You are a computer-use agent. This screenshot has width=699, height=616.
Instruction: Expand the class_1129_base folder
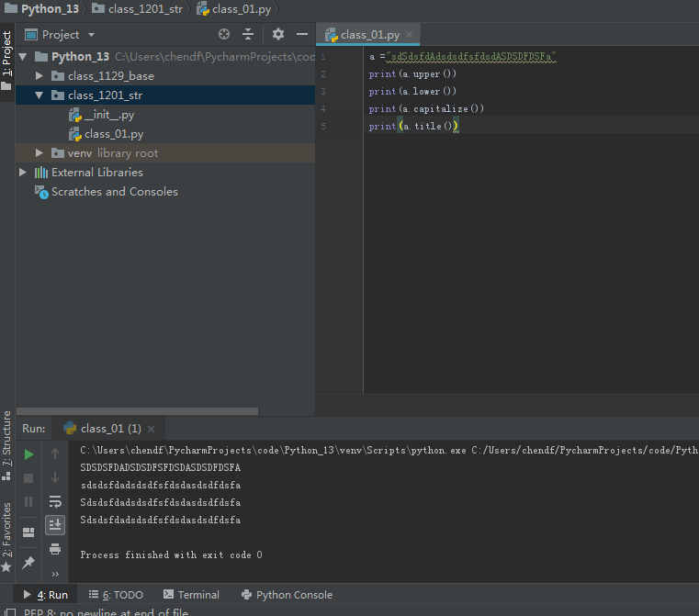point(39,76)
